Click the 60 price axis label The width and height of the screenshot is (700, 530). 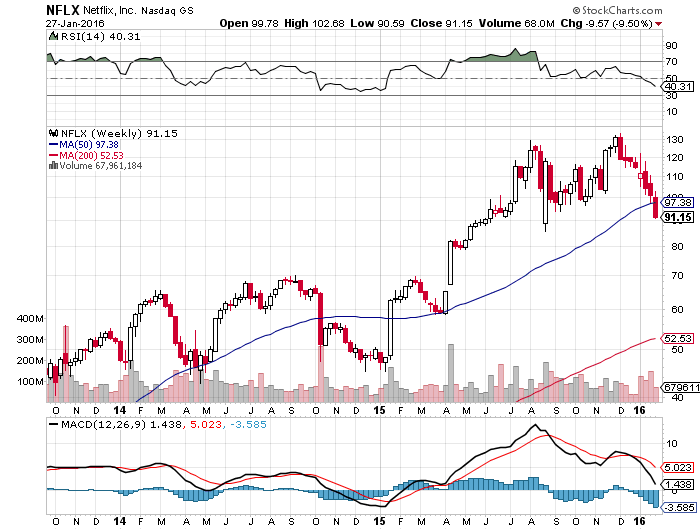click(x=677, y=309)
